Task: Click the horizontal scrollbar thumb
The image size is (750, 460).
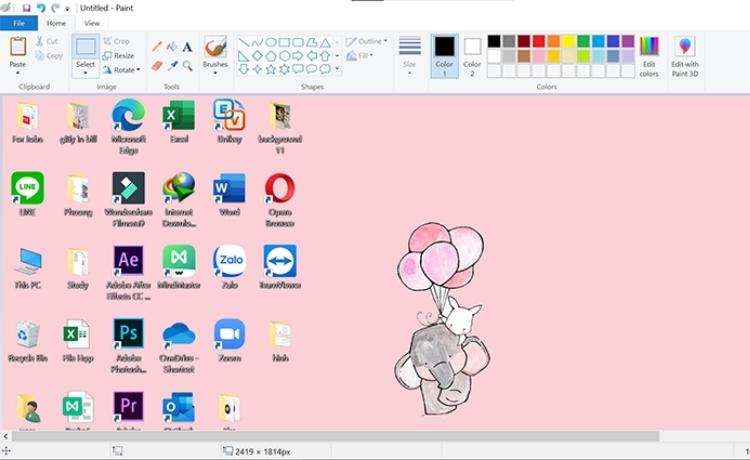Action: 335,436
